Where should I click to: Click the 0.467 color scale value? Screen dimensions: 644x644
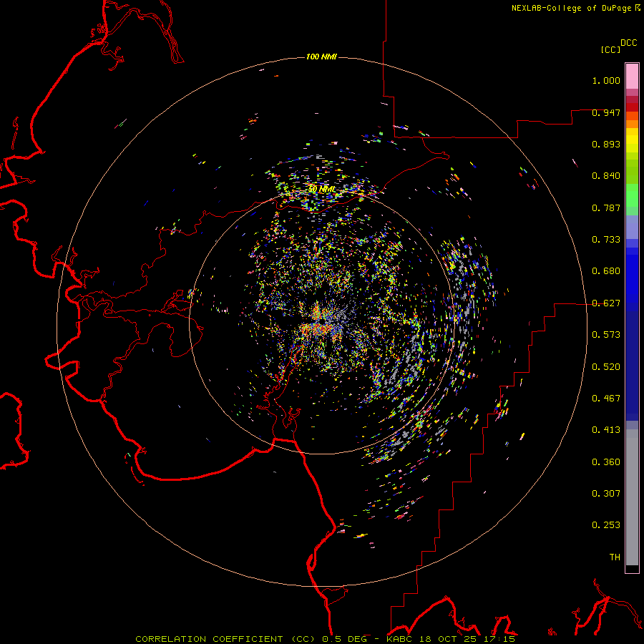606,399
